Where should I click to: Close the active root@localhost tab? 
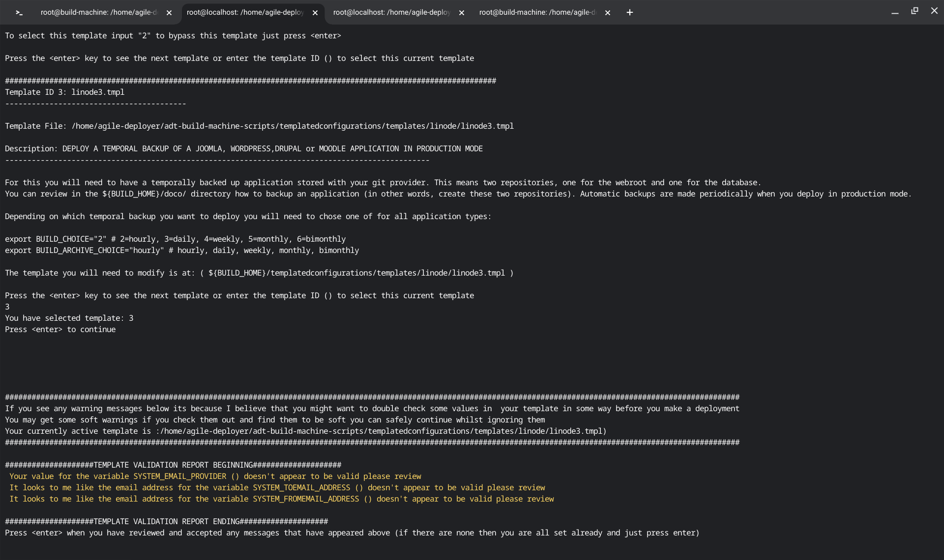coord(315,13)
